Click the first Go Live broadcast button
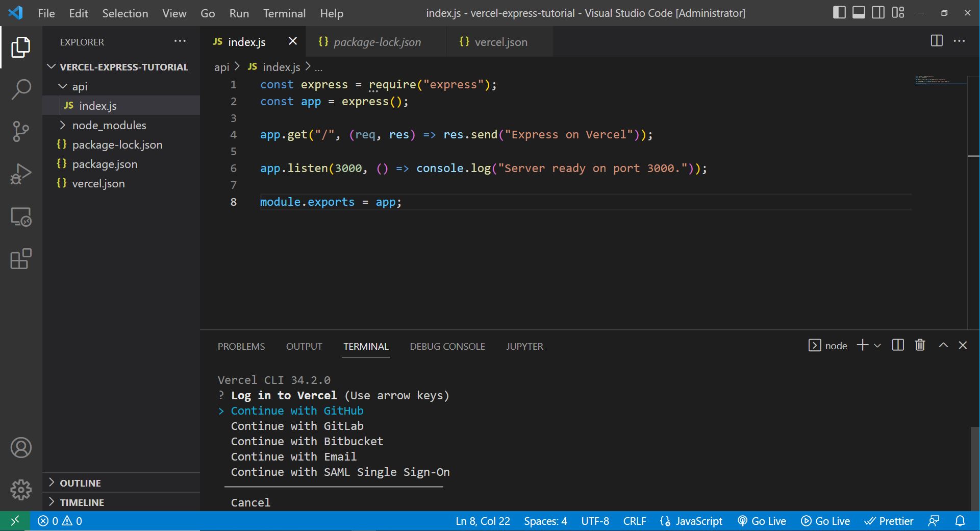 coord(762,521)
